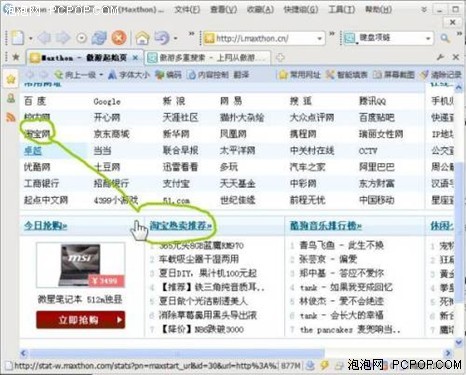Open 酷狗音乐排行榜» heading link
Screen dimensions: 466x375
pyautogui.click(x=326, y=226)
